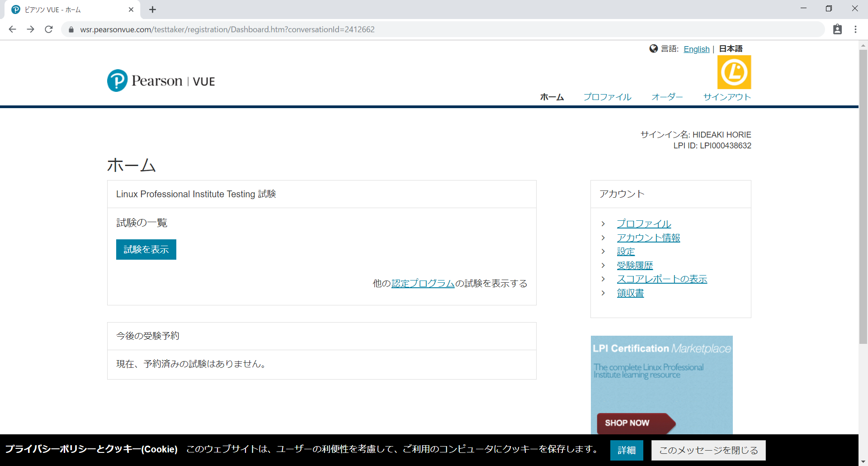Click the 試験の一覧 label
Viewport: 868px width, 466px height.
tap(142, 223)
